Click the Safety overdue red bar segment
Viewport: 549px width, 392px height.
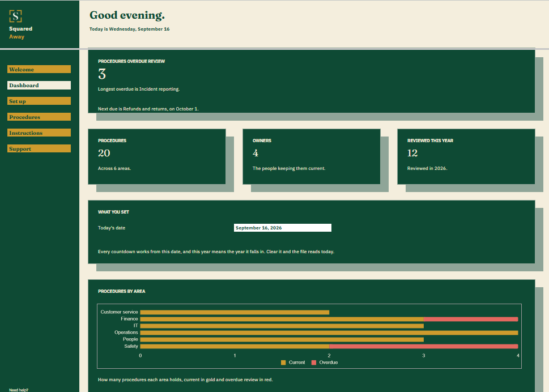(x=423, y=347)
